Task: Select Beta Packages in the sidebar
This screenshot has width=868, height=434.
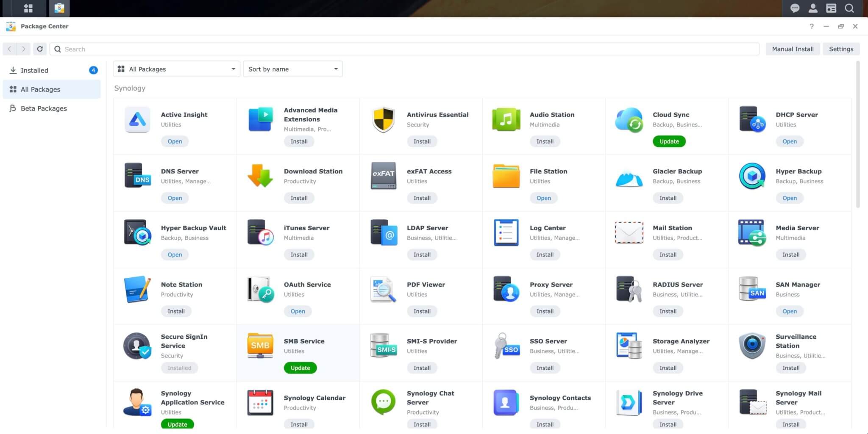Action: pyautogui.click(x=52, y=108)
